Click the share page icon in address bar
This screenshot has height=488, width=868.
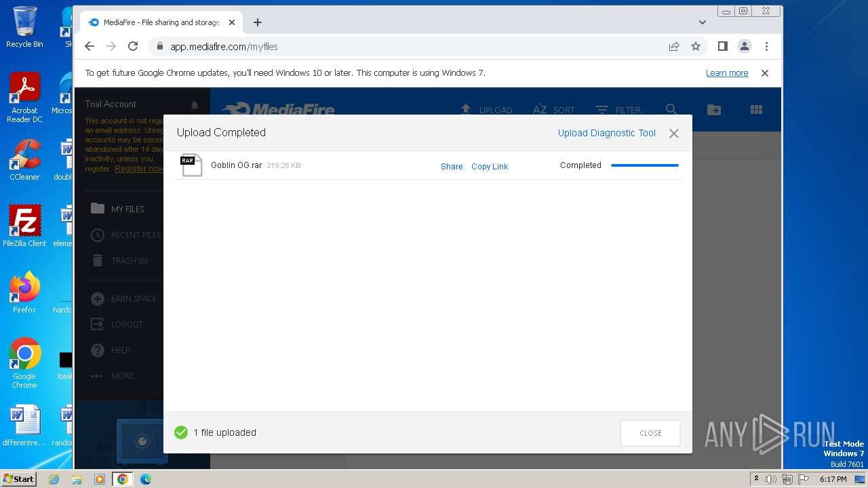coord(674,46)
